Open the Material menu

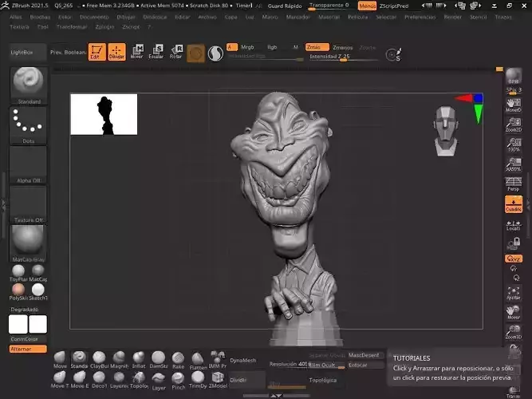(x=329, y=17)
